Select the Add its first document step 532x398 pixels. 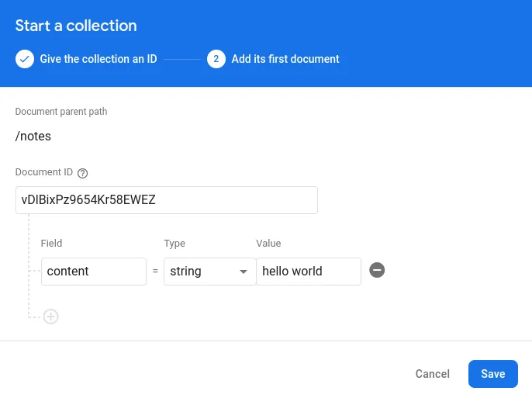point(285,59)
